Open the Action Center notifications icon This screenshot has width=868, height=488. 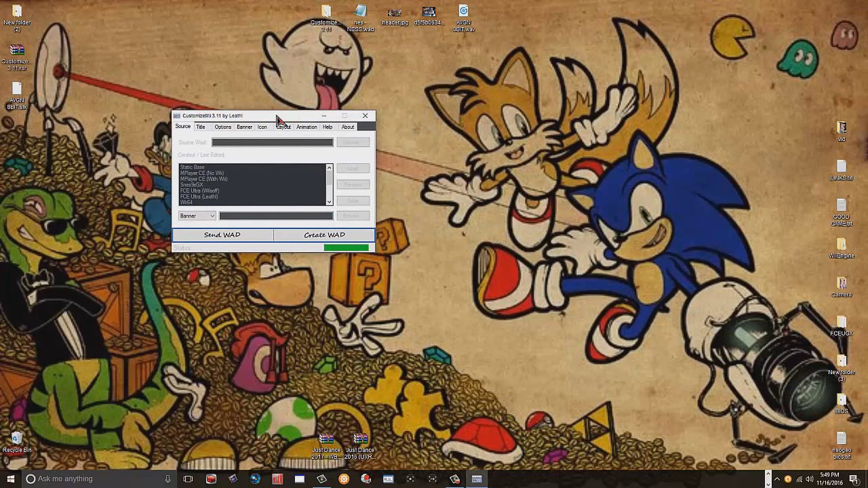tap(854, 479)
